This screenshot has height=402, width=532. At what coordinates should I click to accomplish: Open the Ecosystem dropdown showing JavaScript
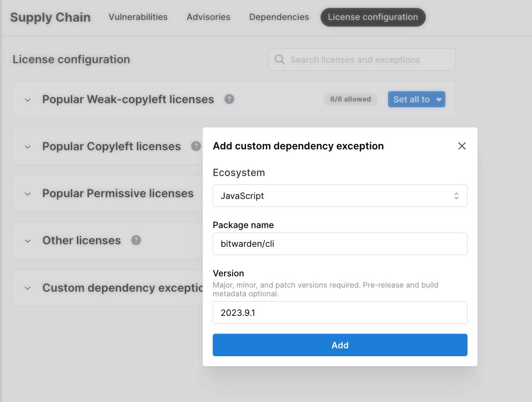point(340,196)
